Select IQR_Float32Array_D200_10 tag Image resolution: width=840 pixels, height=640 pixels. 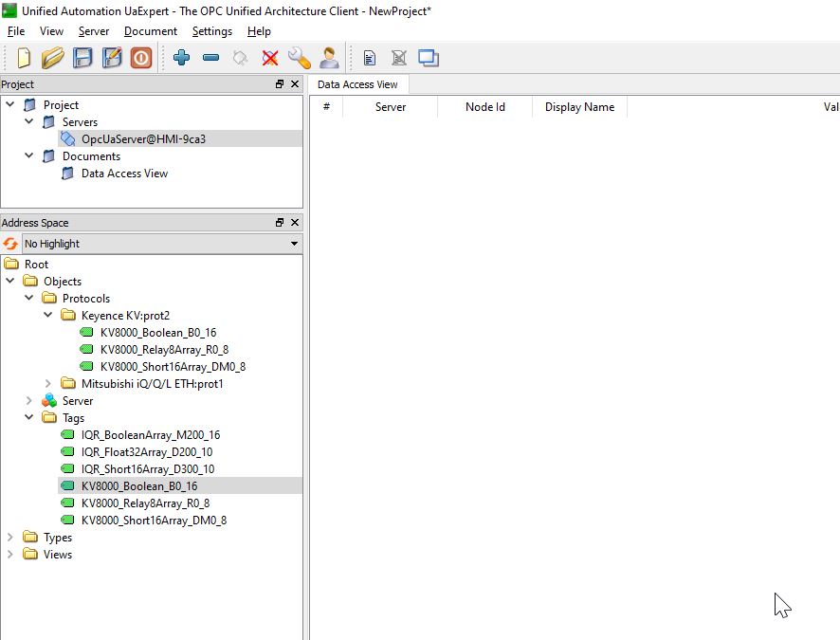tap(147, 452)
